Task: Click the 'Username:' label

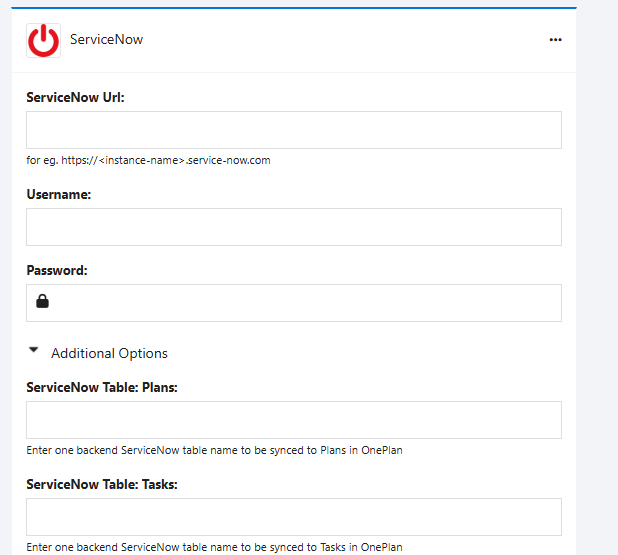Action: pos(59,194)
